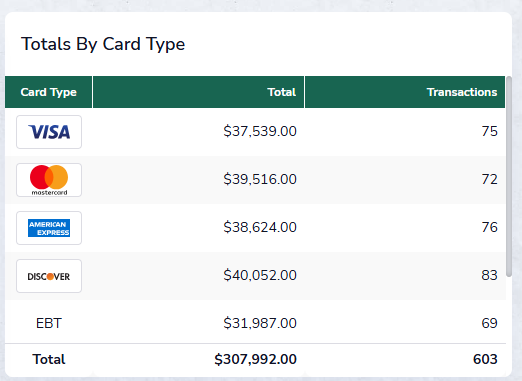The height and width of the screenshot is (381, 522).
Task: Click the table's vertical scrollbar thumb
Action: (509, 176)
